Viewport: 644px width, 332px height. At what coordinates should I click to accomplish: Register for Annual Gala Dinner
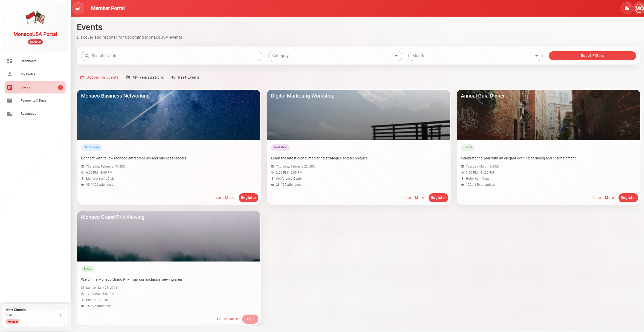(x=628, y=198)
